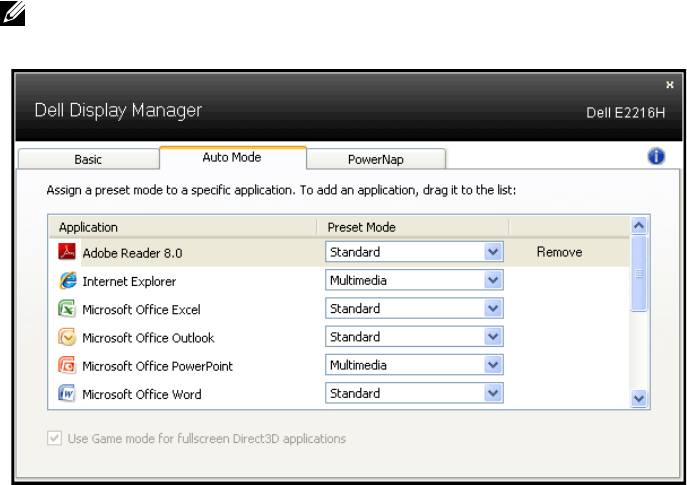Click the Microsoft Office Excel icon
The image size is (687, 485).
[x=67, y=308]
